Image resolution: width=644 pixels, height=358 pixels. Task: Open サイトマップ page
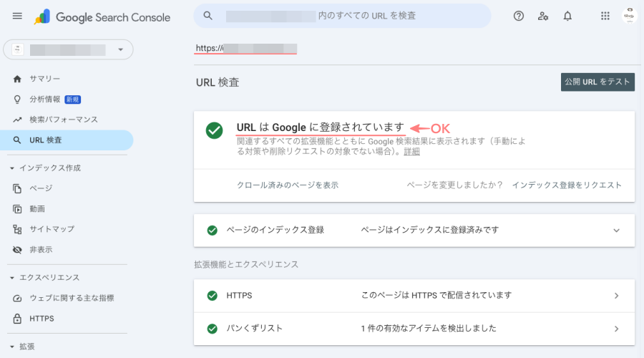pos(52,229)
